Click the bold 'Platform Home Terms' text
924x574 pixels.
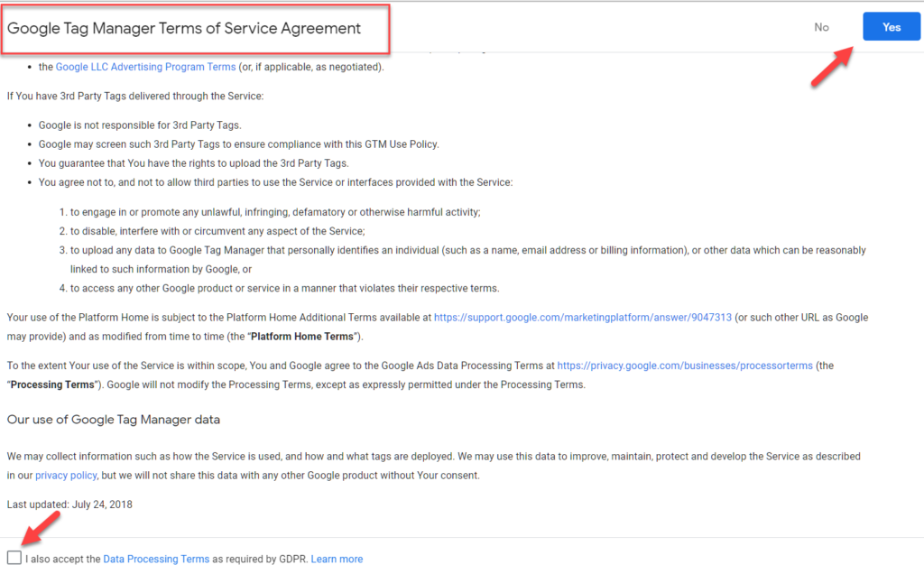click(302, 337)
